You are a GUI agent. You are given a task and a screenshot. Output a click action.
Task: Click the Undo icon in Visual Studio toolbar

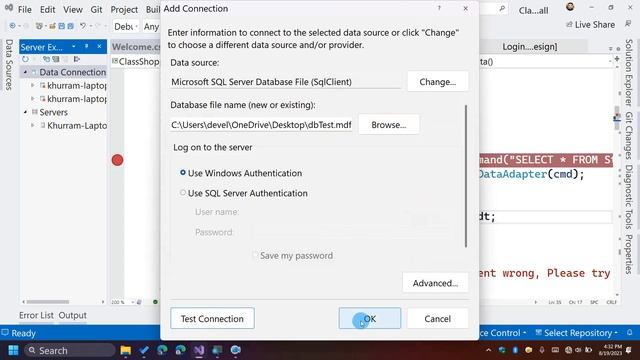pos(83,26)
